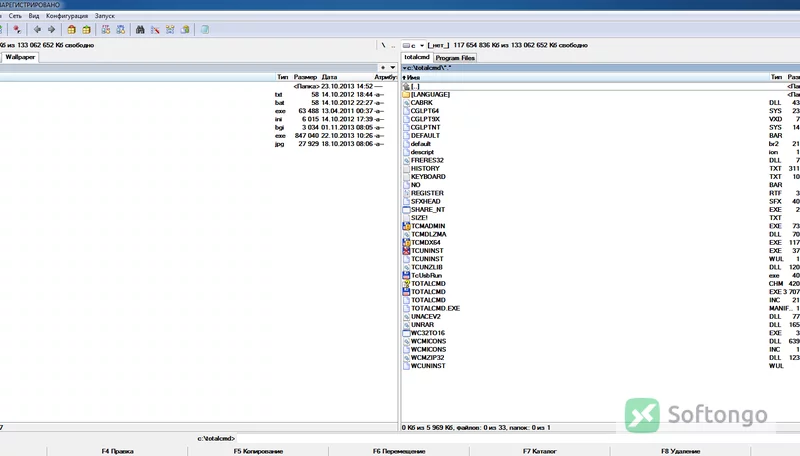Click the parent directory [..] icon
Screen dimensions: 800x456
click(x=406, y=86)
